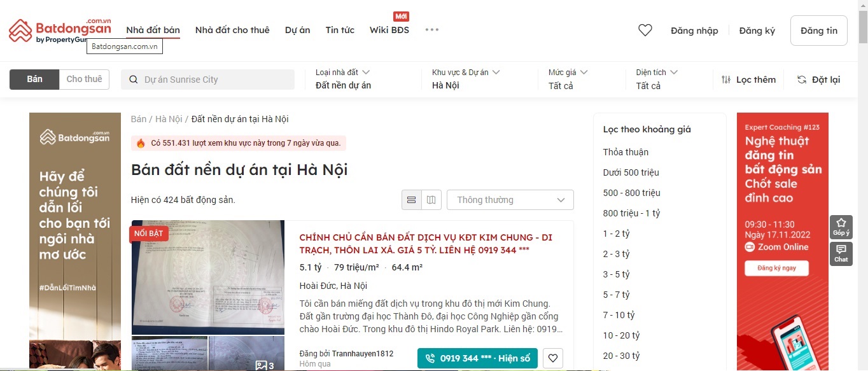This screenshot has height=371, width=868.
Task: Switch search mode to Cho thuê
Action: 84,80
